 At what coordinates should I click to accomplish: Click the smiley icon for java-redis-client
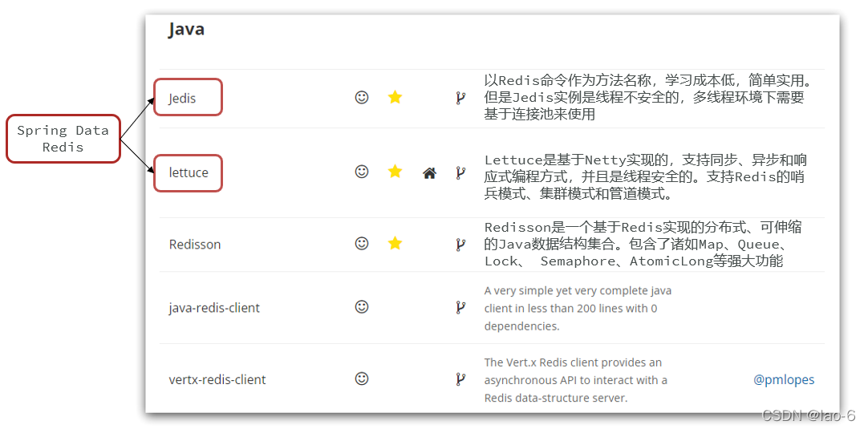[x=362, y=306]
